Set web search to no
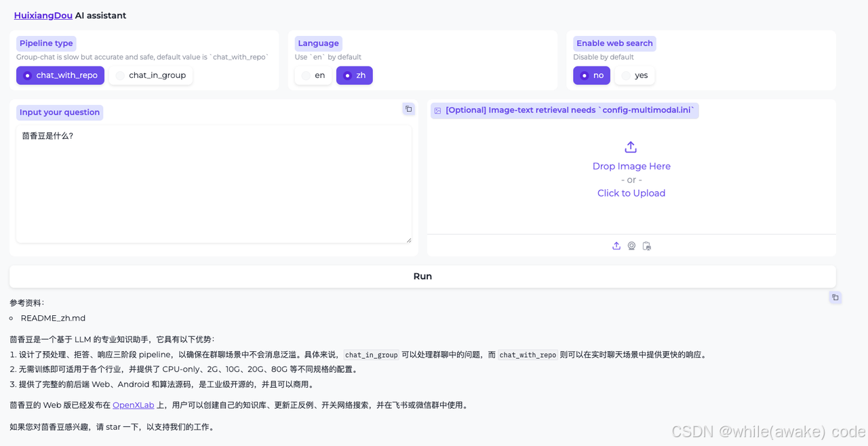868x446 pixels. [x=591, y=75]
